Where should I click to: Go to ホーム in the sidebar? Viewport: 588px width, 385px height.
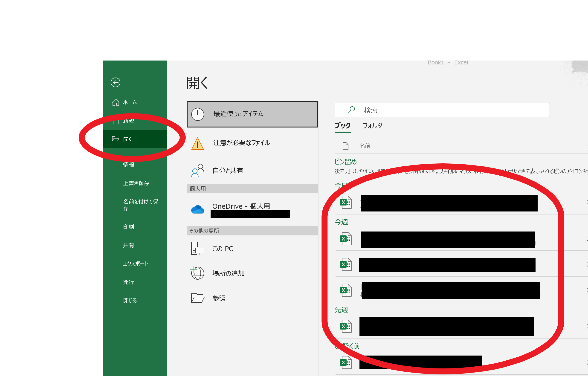coord(135,102)
